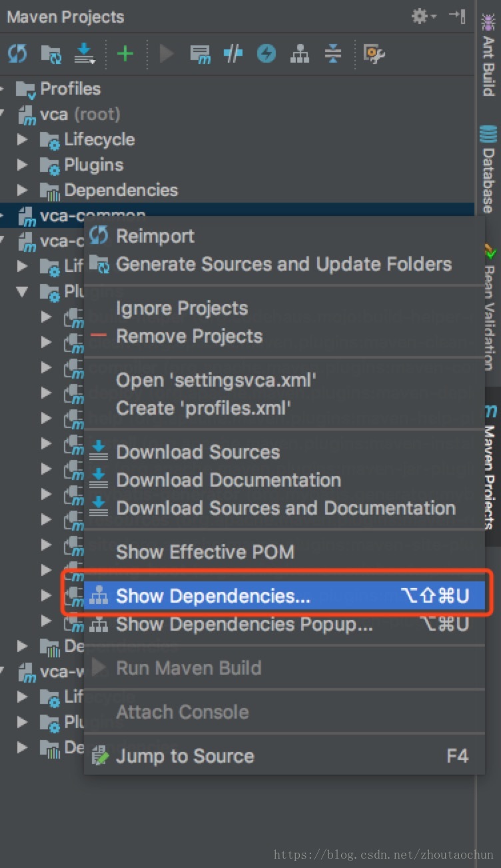Open Database side tab

[x=488, y=169]
